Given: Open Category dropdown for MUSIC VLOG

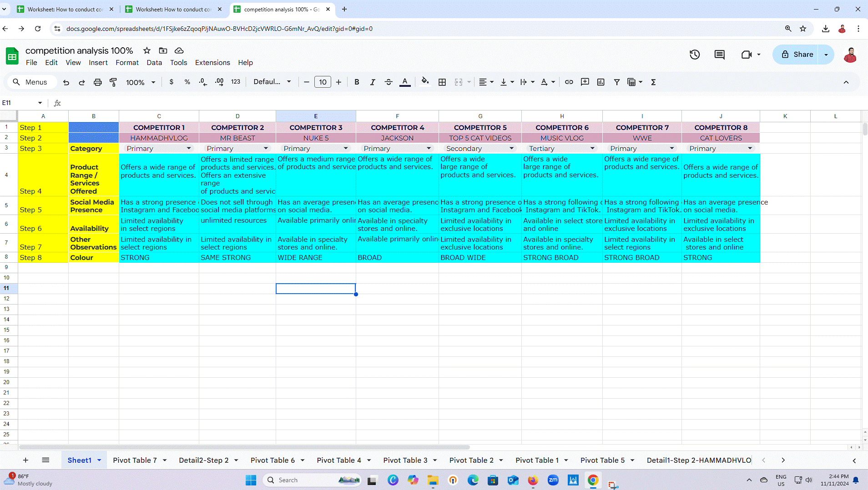Looking at the screenshot, I should point(592,149).
